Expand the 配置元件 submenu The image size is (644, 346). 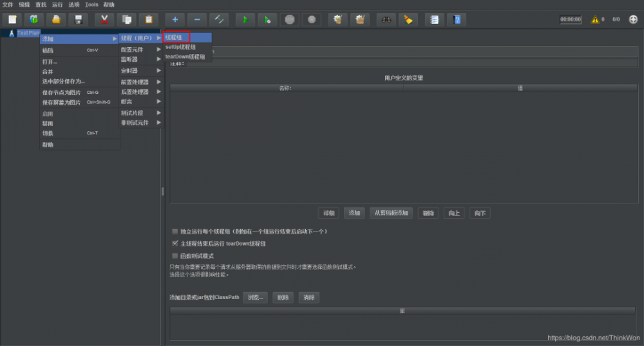click(x=141, y=49)
